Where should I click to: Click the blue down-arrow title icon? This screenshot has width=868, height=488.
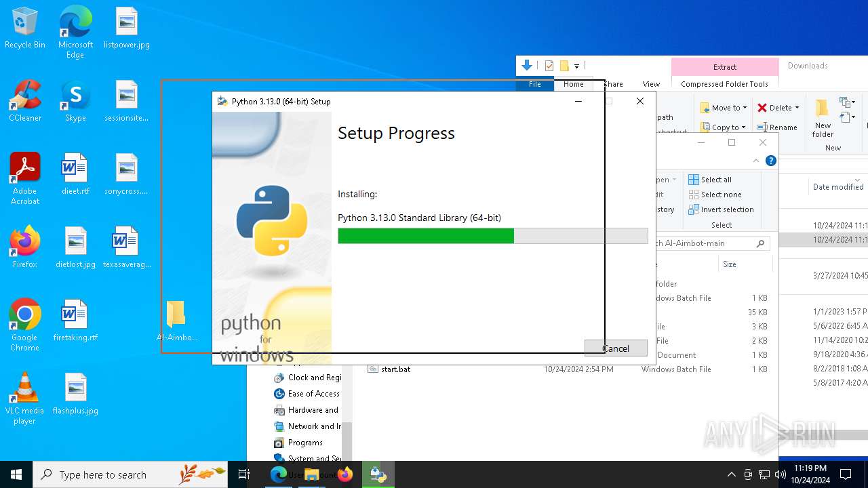click(x=527, y=65)
